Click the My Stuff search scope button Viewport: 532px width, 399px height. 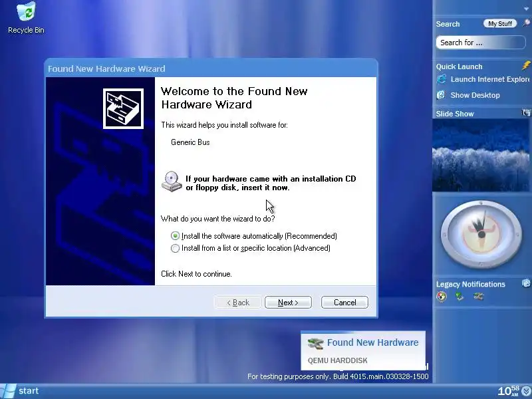500,23
